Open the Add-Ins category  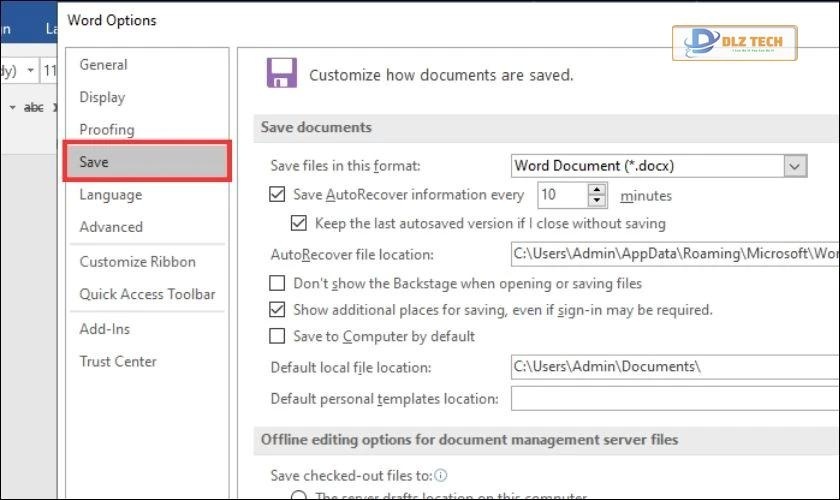coord(104,329)
